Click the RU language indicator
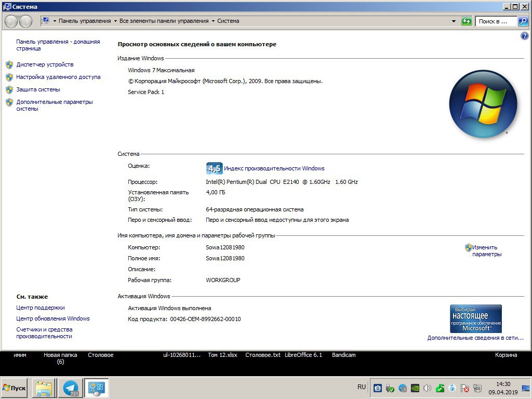The height and width of the screenshot is (399, 532). coord(362,387)
